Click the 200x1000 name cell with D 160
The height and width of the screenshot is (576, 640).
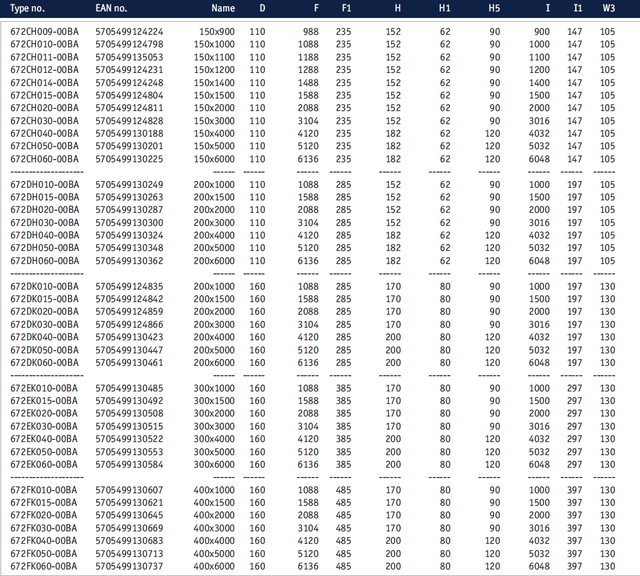(x=214, y=287)
